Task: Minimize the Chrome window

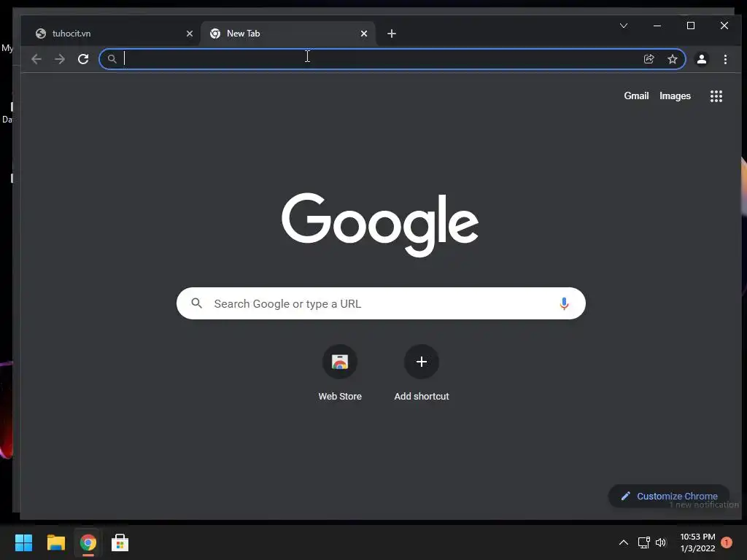Action: pyautogui.click(x=657, y=26)
